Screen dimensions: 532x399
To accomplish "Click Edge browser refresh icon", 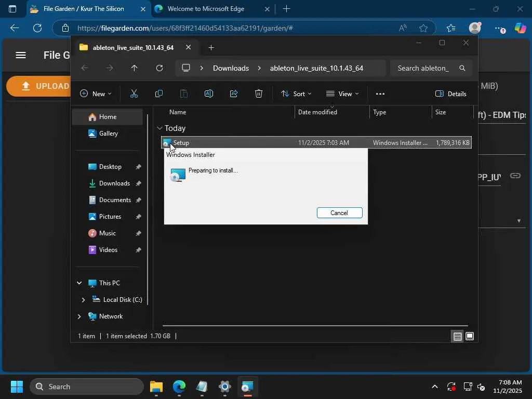I will tap(37, 28).
